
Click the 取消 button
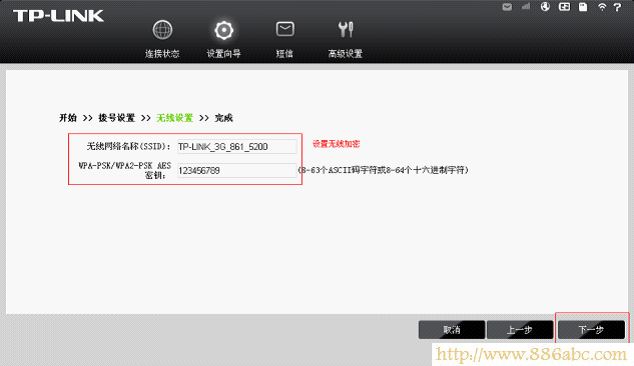click(x=452, y=330)
